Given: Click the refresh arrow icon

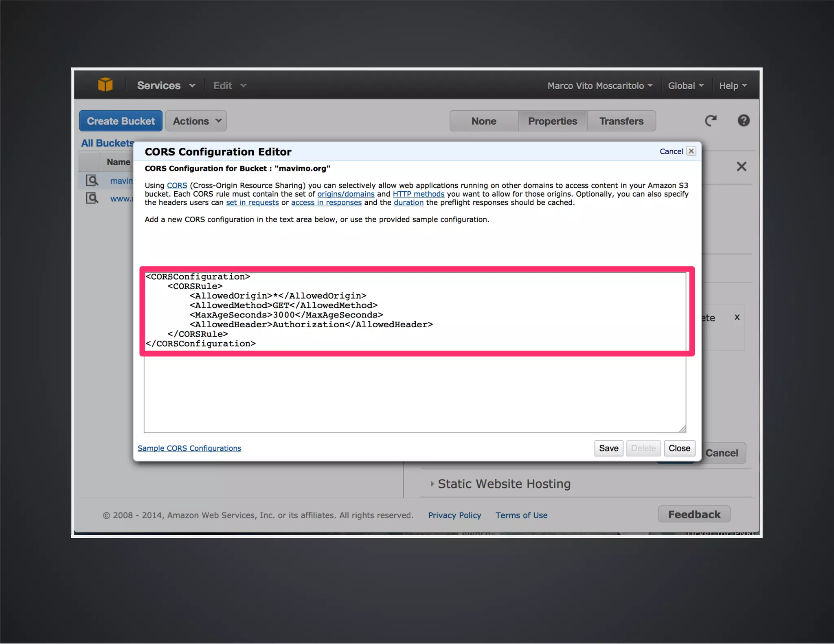Looking at the screenshot, I should tap(711, 120).
